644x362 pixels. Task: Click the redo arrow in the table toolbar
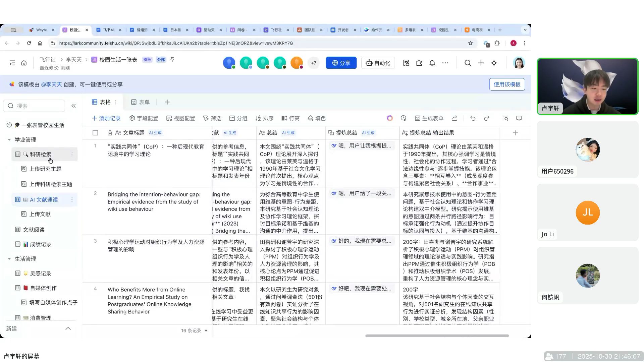tap(487, 118)
